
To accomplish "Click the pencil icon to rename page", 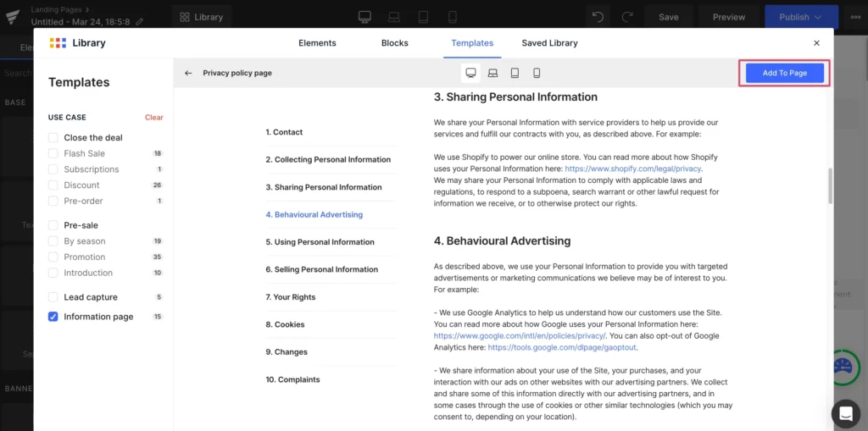I will point(140,21).
